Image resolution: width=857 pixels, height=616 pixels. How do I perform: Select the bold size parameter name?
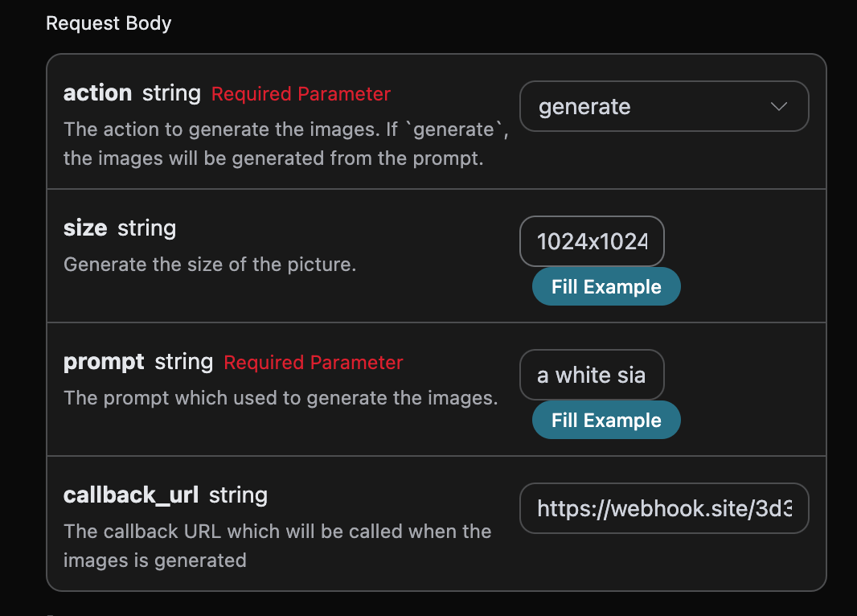click(x=85, y=228)
